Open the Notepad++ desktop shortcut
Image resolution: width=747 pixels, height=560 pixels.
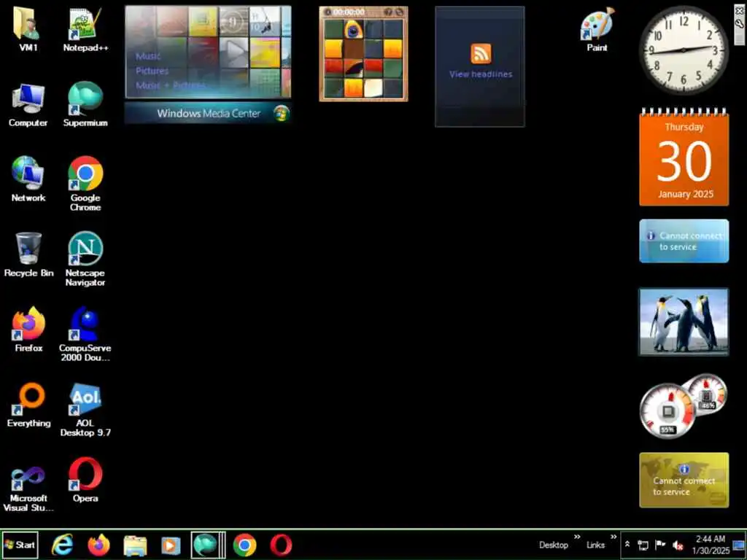coord(85,28)
